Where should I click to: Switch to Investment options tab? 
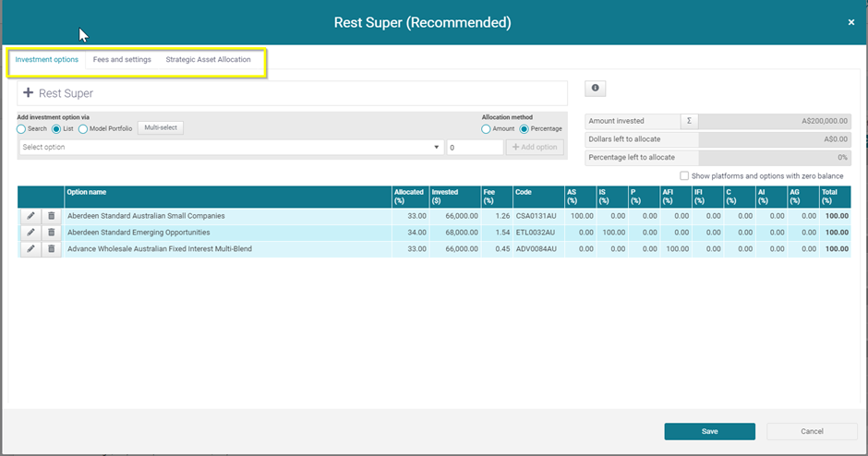click(46, 59)
